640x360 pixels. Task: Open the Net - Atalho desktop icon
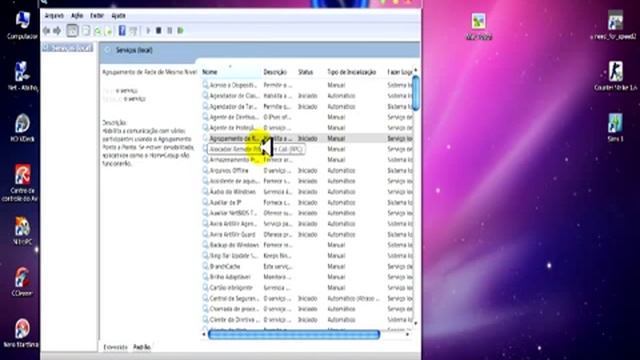coord(22,76)
